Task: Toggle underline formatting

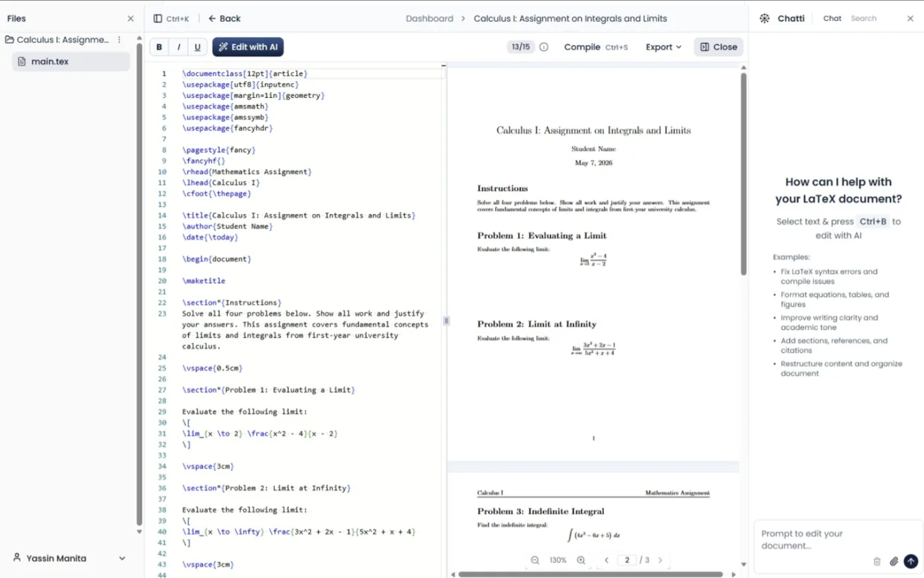Action: [x=197, y=47]
